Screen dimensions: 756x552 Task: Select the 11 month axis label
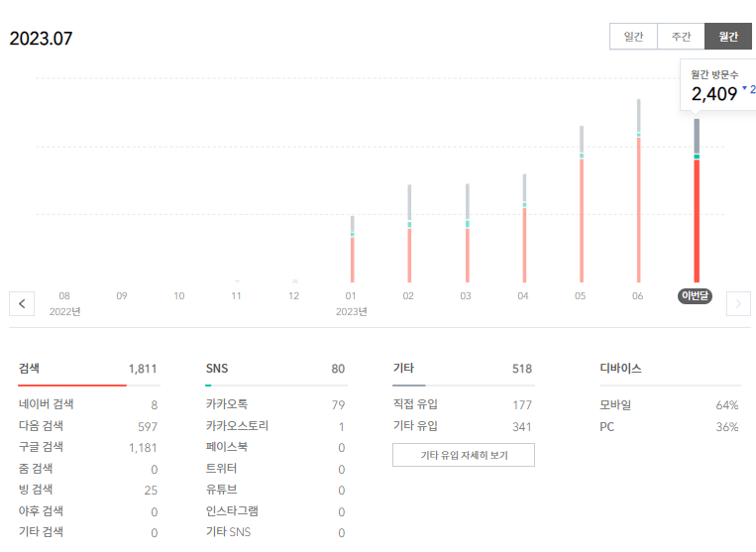(236, 295)
